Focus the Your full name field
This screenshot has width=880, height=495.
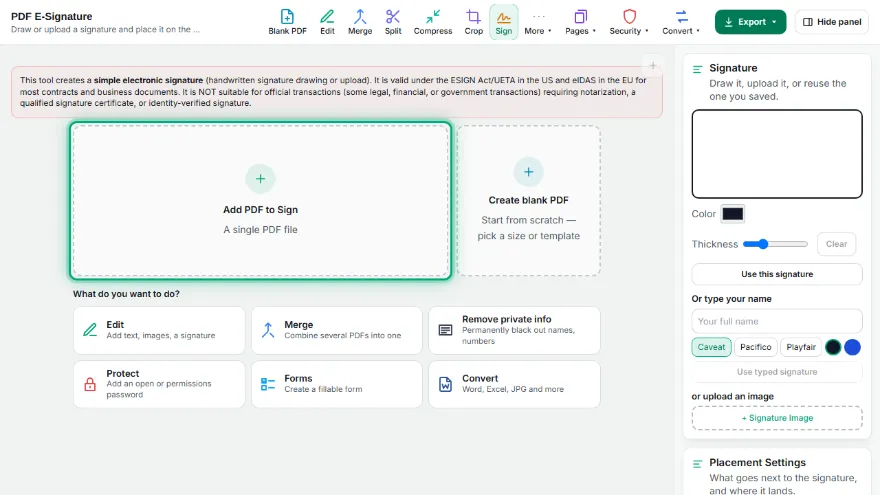(777, 321)
